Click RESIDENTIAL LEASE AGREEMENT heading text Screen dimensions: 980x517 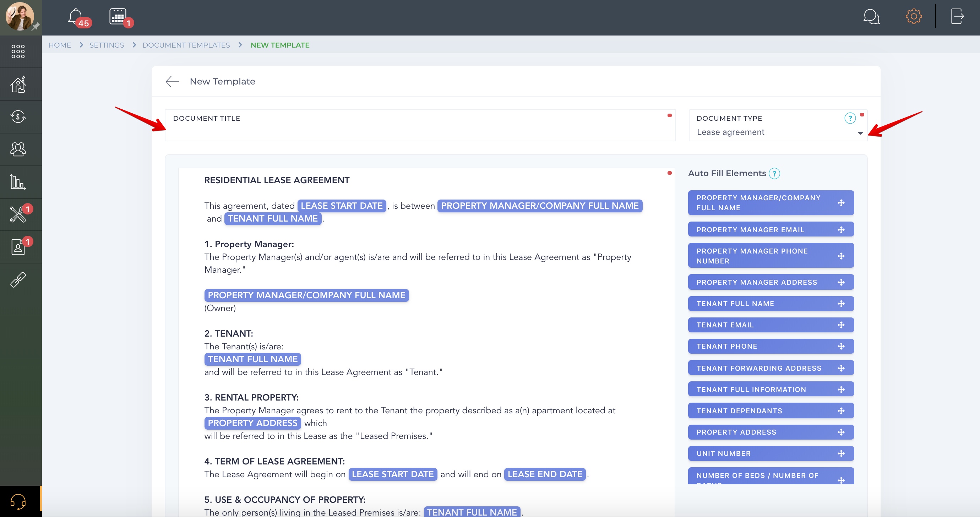(277, 180)
